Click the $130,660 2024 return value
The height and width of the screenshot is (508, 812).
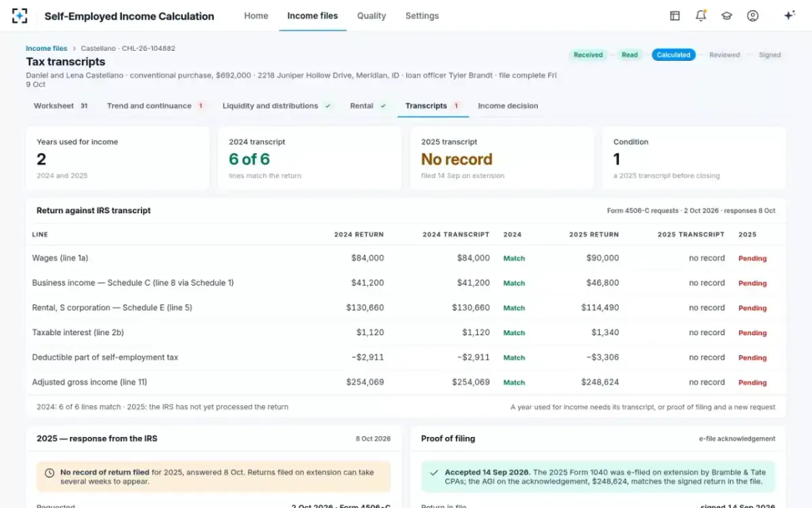tap(365, 308)
